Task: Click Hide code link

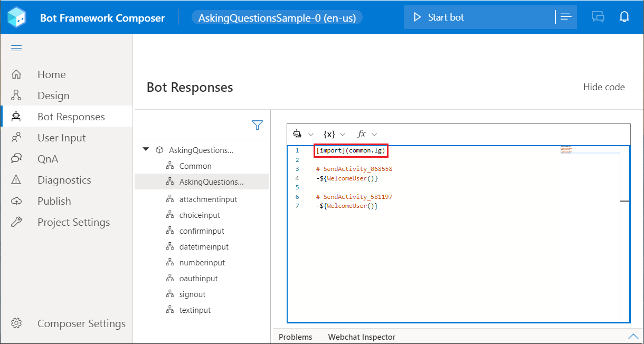Action: [x=604, y=87]
